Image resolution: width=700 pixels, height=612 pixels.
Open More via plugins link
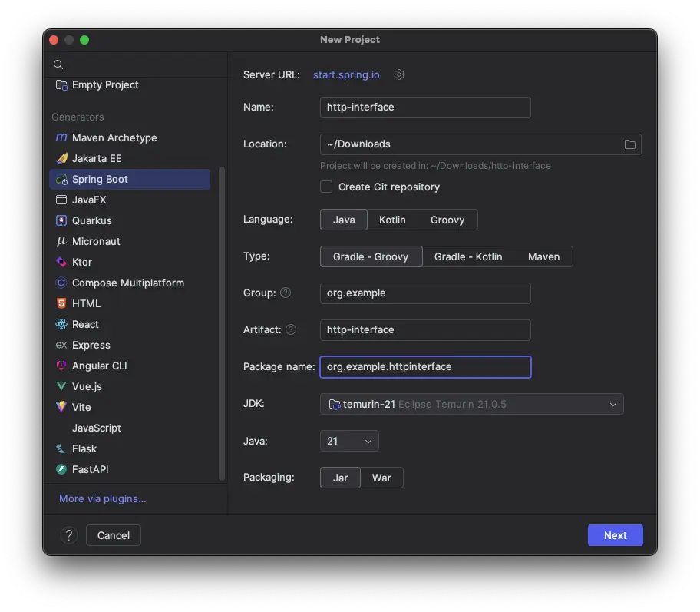coord(103,498)
